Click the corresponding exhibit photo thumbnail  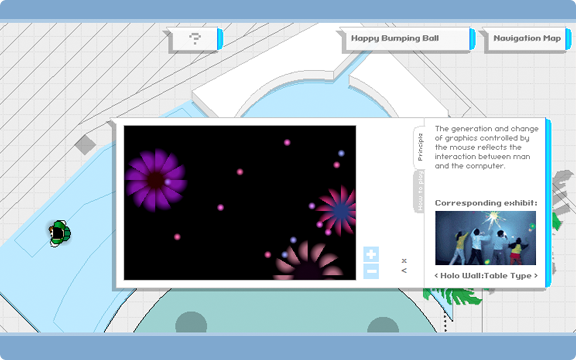point(485,238)
